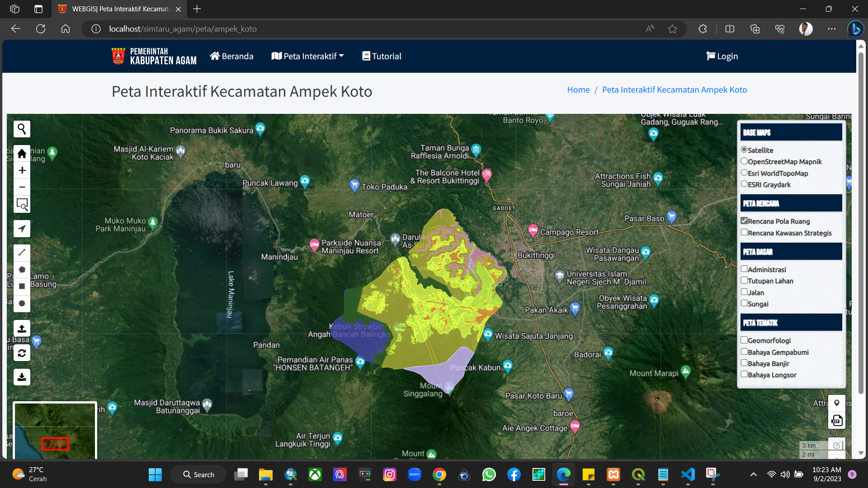Click the taskbar Search box

[198, 474]
